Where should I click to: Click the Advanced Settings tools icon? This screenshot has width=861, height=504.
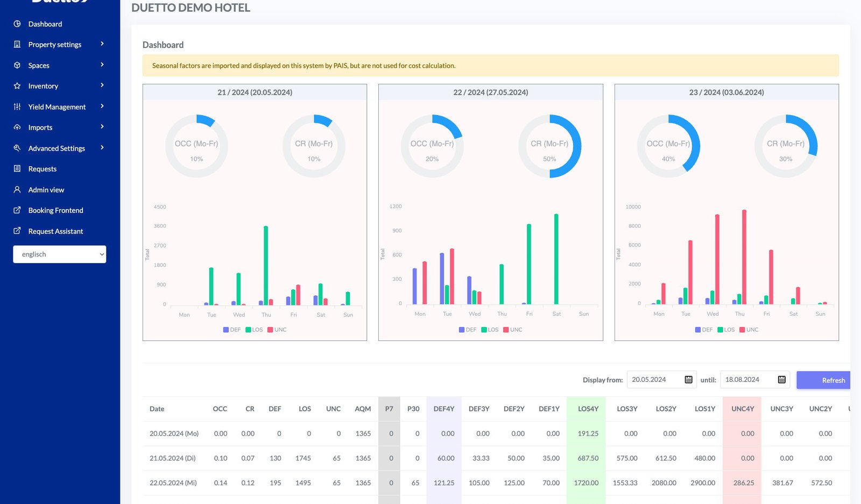pos(17,148)
